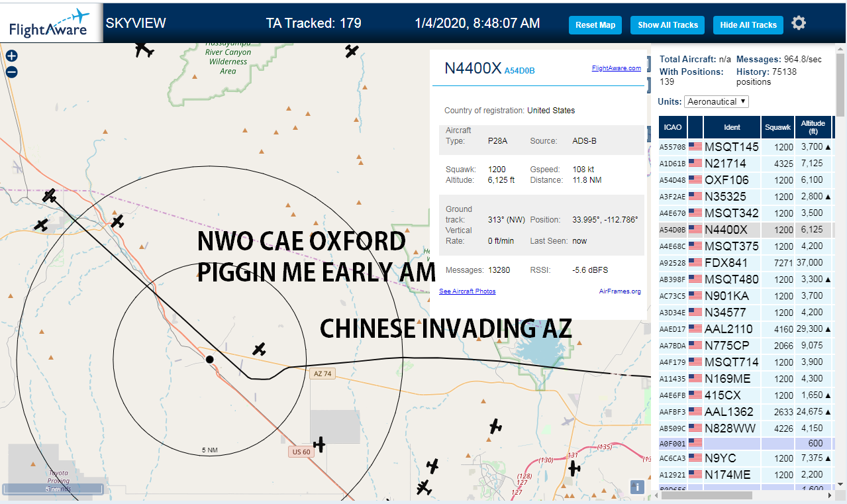847x504 pixels.
Task: Click the FlightAware logo
Action: tap(50, 23)
